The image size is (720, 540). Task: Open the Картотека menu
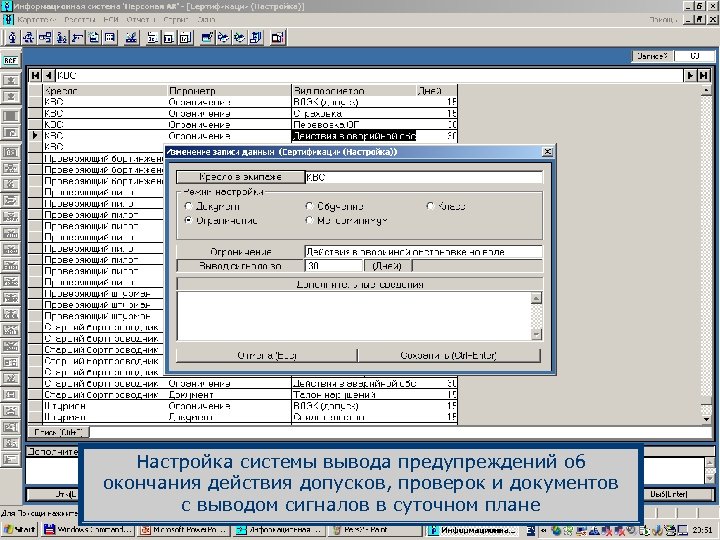click(x=36, y=20)
